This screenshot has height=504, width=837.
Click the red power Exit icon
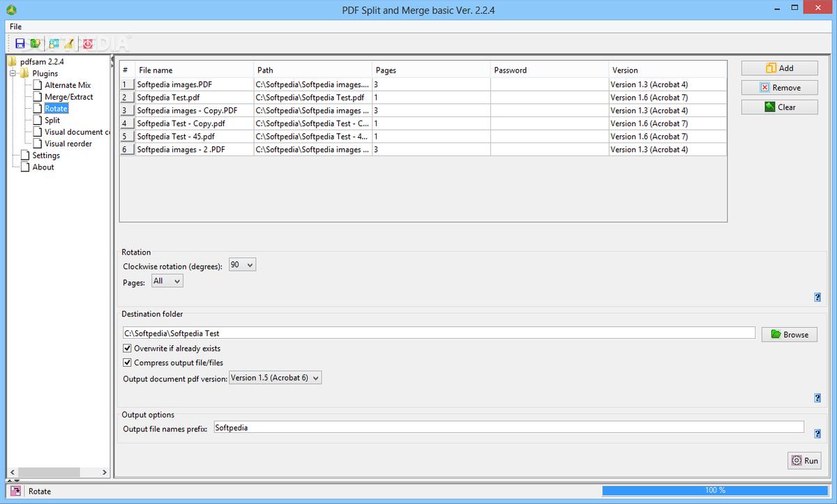(x=88, y=43)
